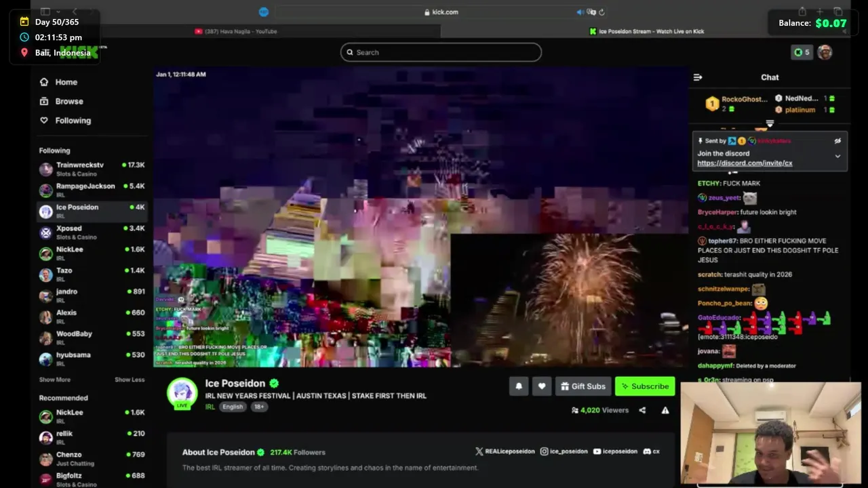868x488 pixels.
Task: Follow Ice Poseidon with the heart button
Action: pyautogui.click(x=541, y=386)
